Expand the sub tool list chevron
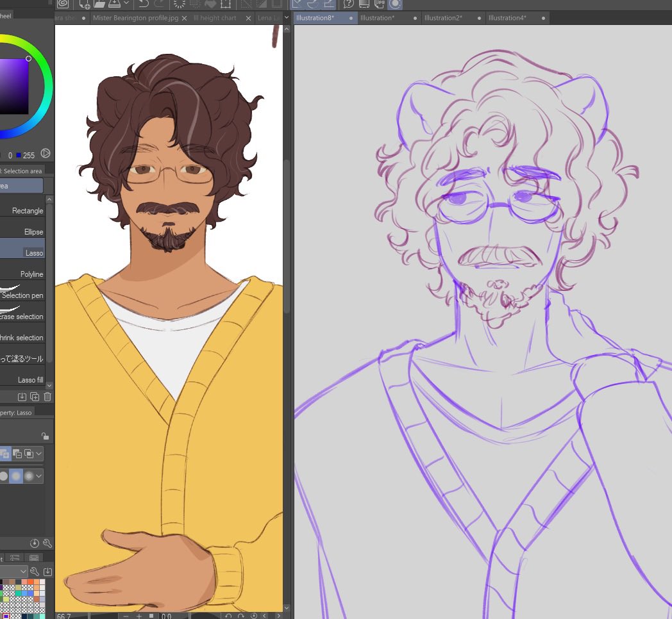672x619 pixels. (49, 385)
